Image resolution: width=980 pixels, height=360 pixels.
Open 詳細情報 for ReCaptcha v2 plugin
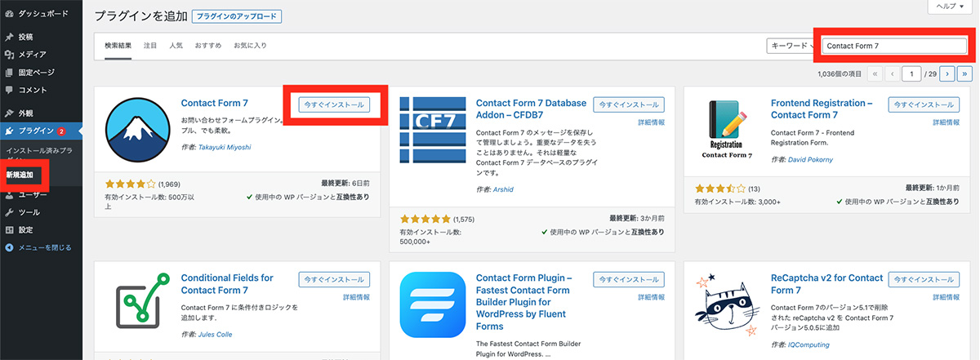946,297
